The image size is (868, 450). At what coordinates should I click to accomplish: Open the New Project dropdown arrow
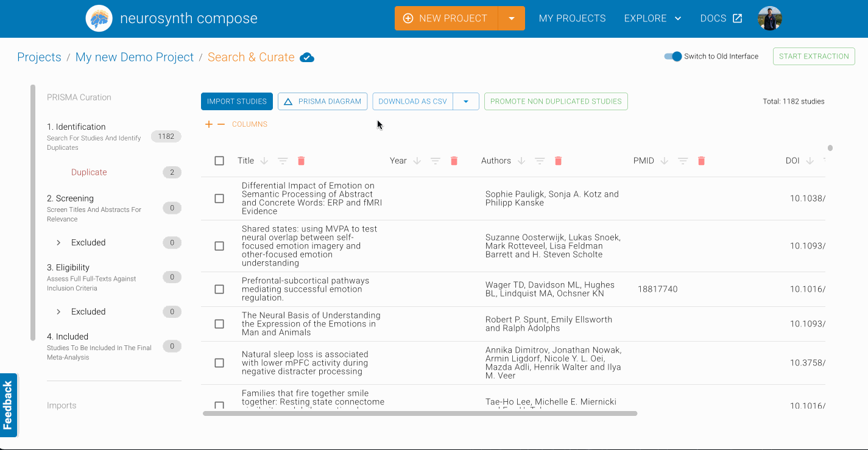[x=512, y=18]
